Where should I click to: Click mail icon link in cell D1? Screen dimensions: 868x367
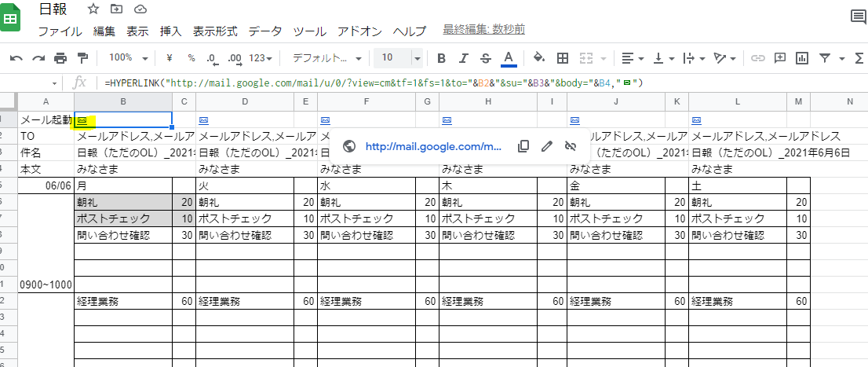point(202,119)
